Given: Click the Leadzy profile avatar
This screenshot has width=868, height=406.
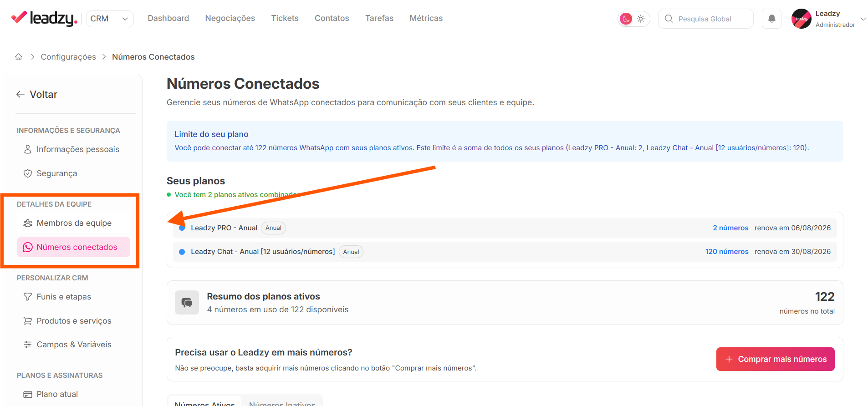Looking at the screenshot, I should click(801, 19).
